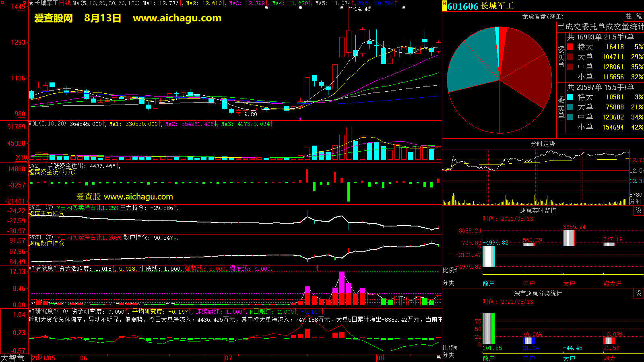Click the stock code 601606

click(x=463, y=6)
